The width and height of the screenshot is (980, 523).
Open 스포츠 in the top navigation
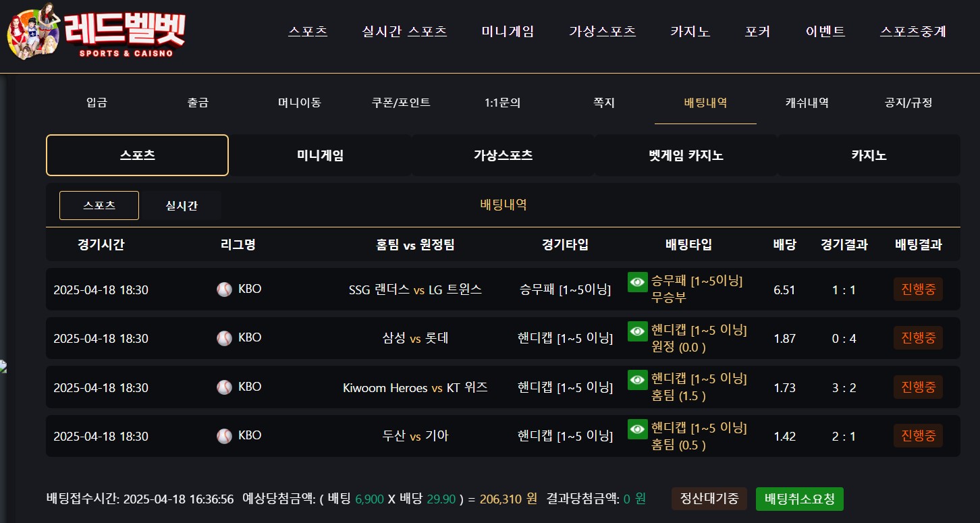coord(308,31)
